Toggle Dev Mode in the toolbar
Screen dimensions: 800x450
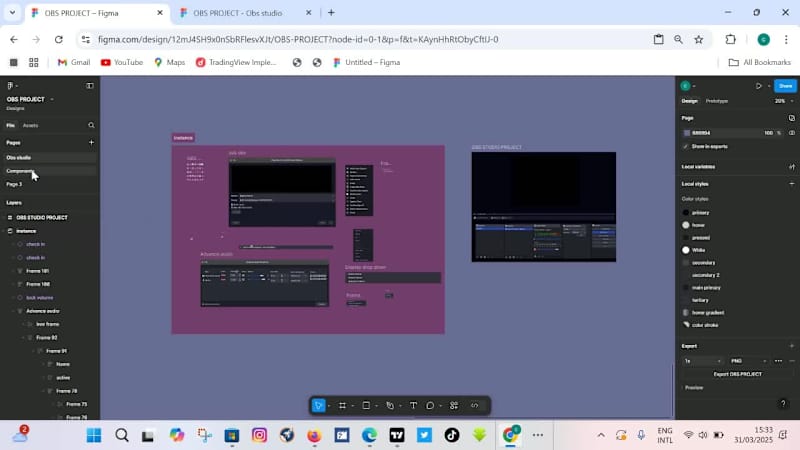(474, 406)
